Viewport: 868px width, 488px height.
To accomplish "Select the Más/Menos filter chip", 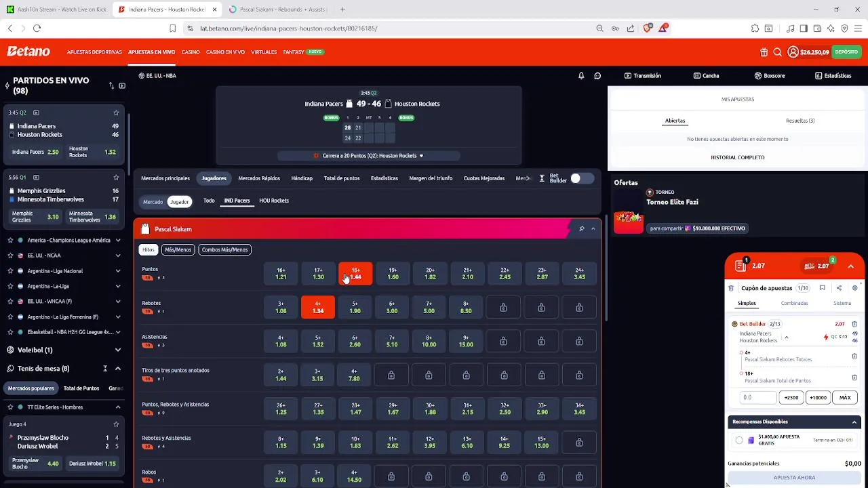I will click(x=178, y=249).
